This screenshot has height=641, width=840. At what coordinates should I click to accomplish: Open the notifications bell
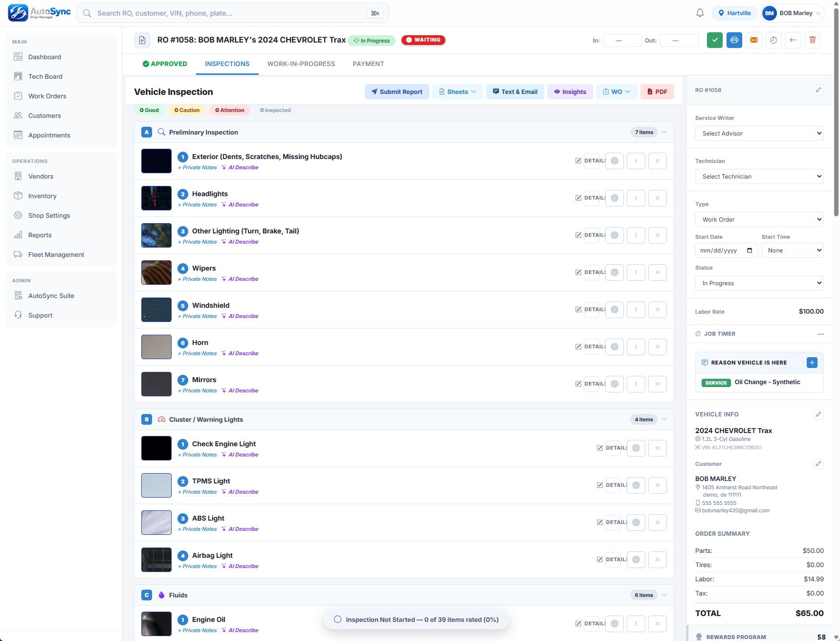coord(700,13)
